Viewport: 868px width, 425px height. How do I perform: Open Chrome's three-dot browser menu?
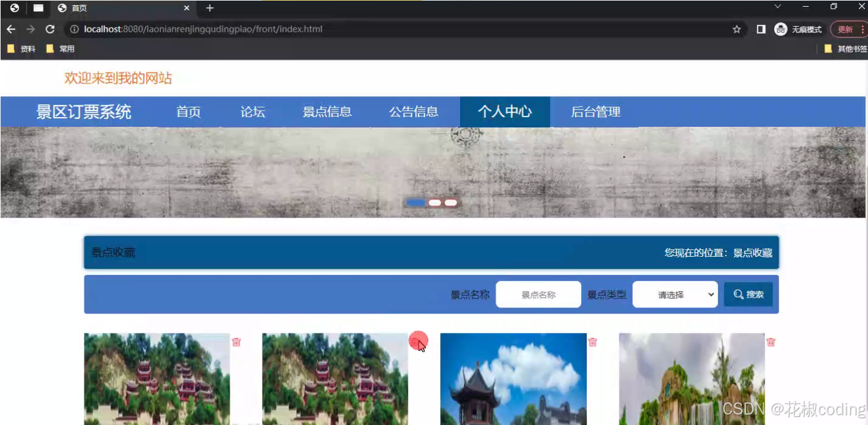point(864,29)
